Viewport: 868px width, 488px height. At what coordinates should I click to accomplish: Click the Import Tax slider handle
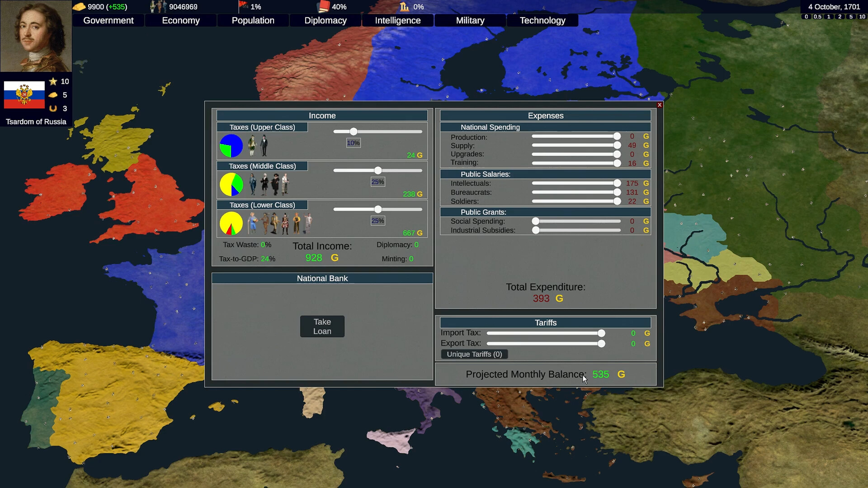tap(601, 333)
